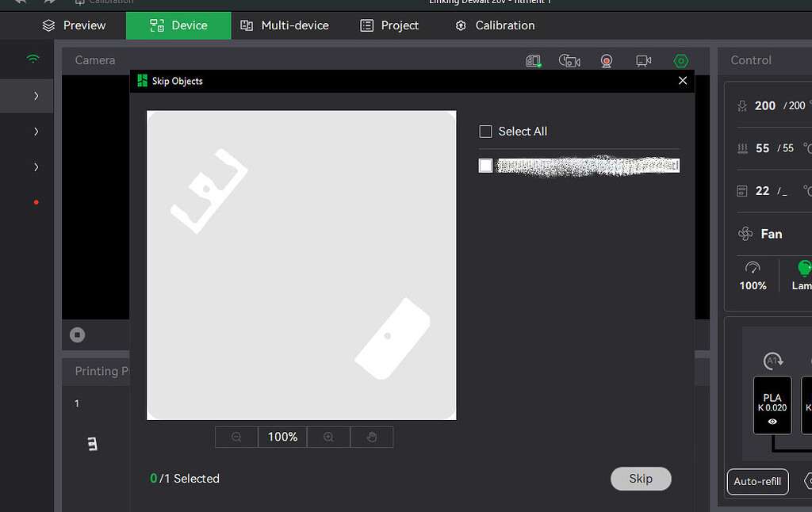Click the Camera panel title
The image size is (812, 512).
[95, 60]
